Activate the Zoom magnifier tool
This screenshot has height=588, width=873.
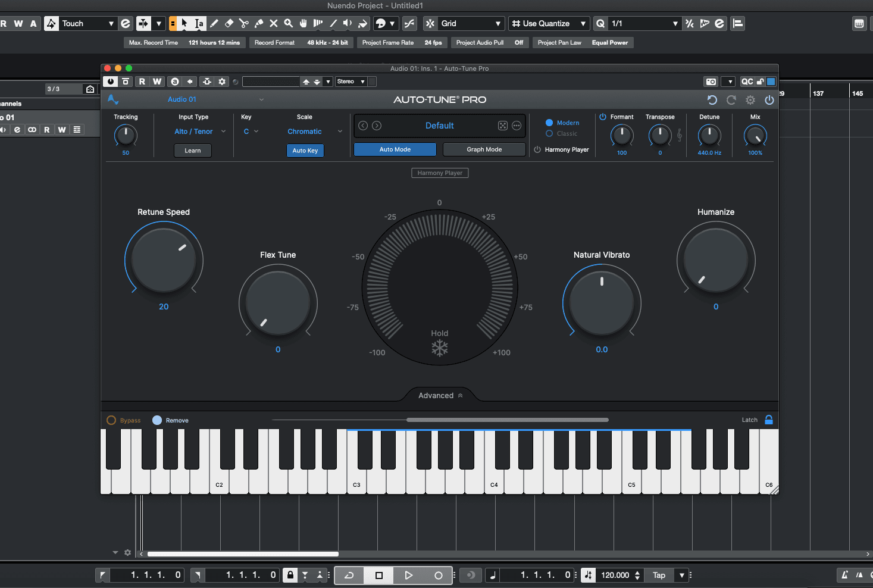(289, 23)
